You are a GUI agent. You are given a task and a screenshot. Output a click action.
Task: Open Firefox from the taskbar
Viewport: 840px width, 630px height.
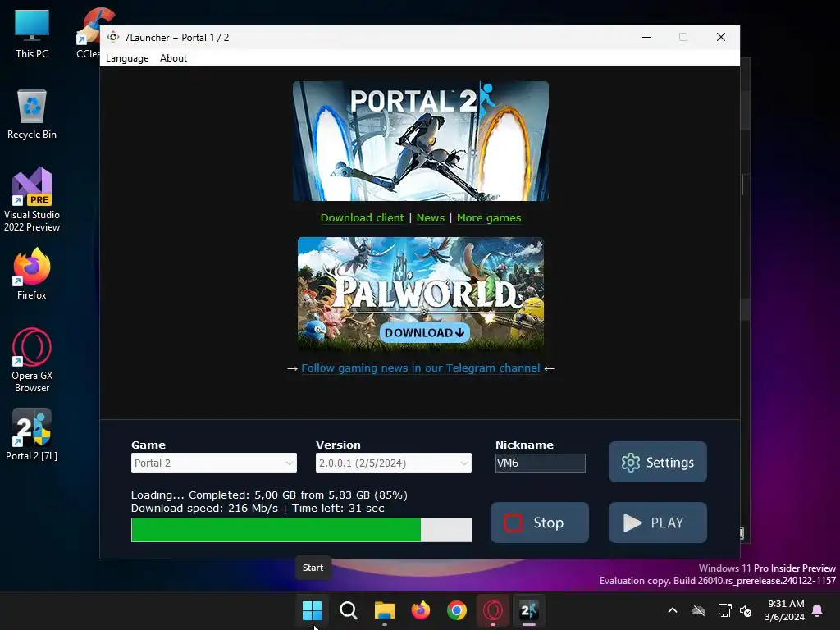point(421,610)
